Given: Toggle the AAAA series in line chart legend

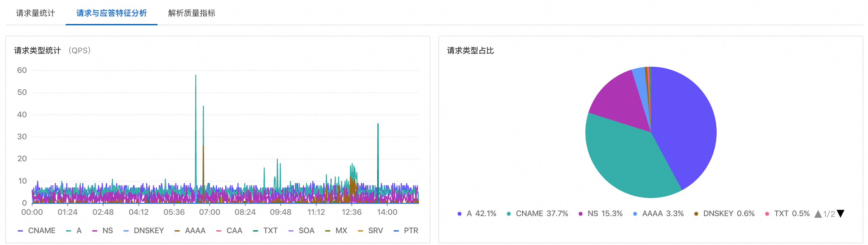Looking at the screenshot, I should point(190,231).
